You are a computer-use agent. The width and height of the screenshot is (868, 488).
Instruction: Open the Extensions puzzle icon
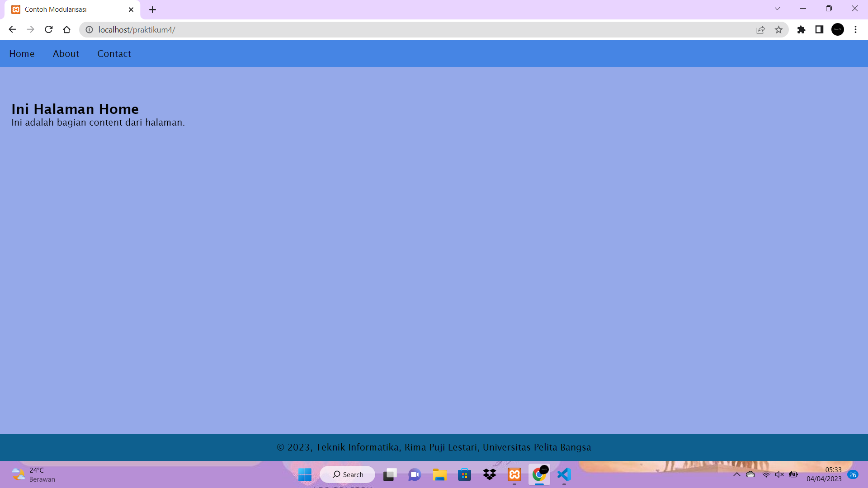(x=801, y=30)
